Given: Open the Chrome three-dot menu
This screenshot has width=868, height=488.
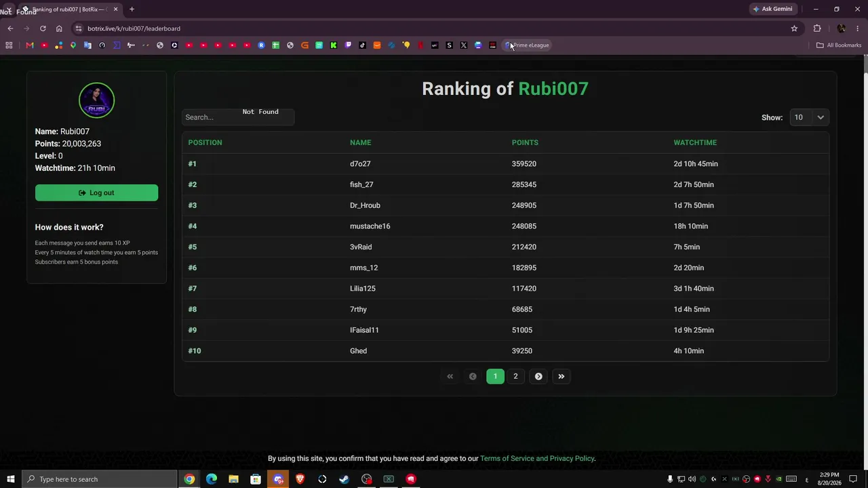Looking at the screenshot, I should click(x=858, y=28).
